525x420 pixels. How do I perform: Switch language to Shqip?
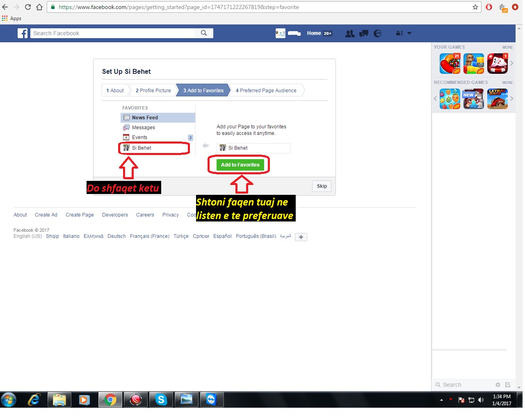point(52,236)
